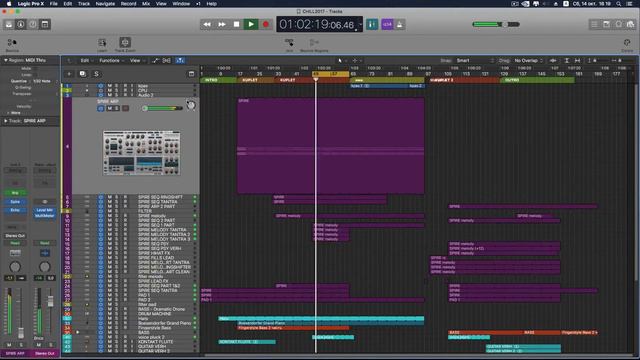Open the MultiMeter plugin slot on Stereo Out

(x=44, y=215)
